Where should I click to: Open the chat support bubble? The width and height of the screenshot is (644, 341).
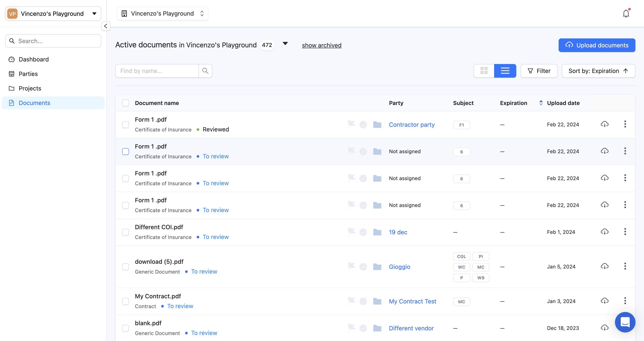point(625,322)
